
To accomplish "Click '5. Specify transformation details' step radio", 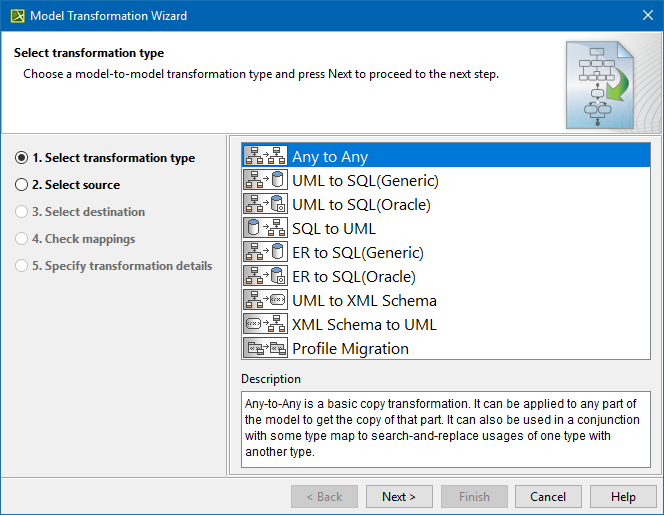I will point(22,266).
